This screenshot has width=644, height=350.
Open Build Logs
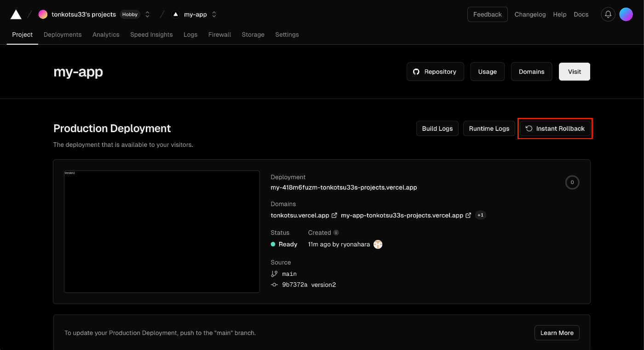[x=437, y=128]
